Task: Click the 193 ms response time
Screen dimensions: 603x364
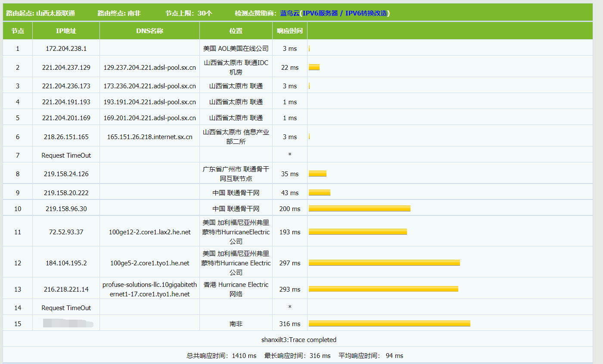Action: click(290, 232)
